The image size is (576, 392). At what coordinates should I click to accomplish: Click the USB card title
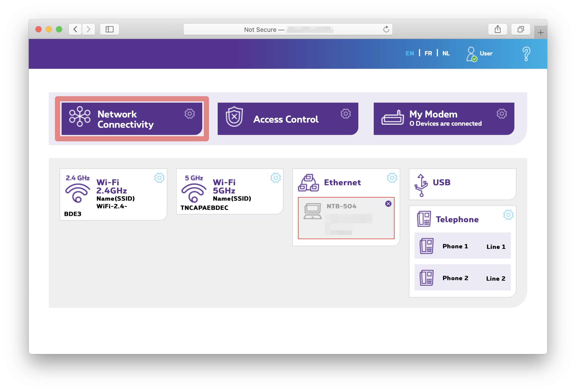[x=441, y=182]
